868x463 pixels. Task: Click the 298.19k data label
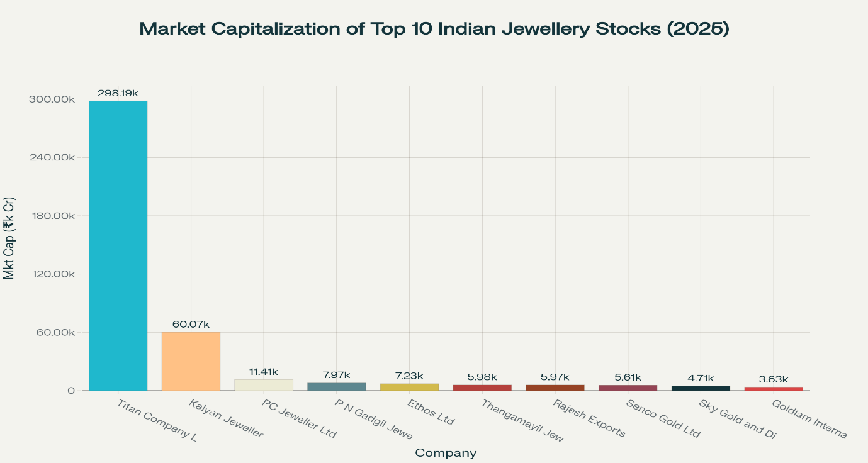point(118,93)
